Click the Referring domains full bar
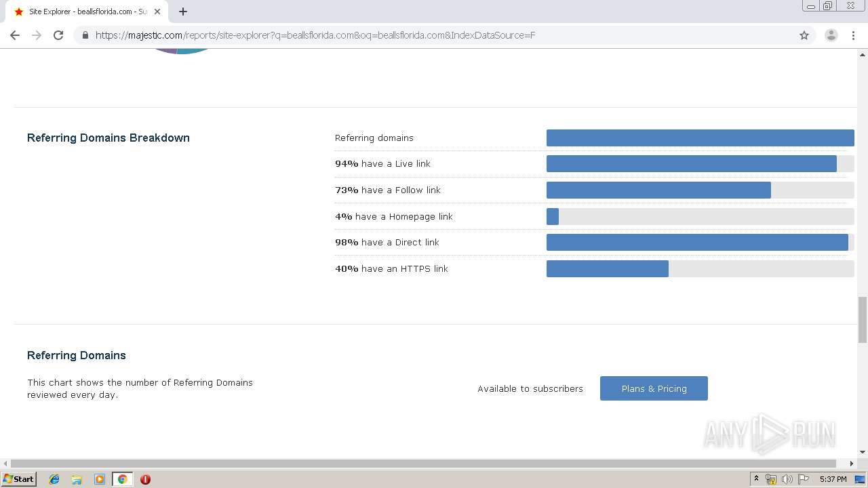This screenshot has width=868, height=488. [700, 138]
